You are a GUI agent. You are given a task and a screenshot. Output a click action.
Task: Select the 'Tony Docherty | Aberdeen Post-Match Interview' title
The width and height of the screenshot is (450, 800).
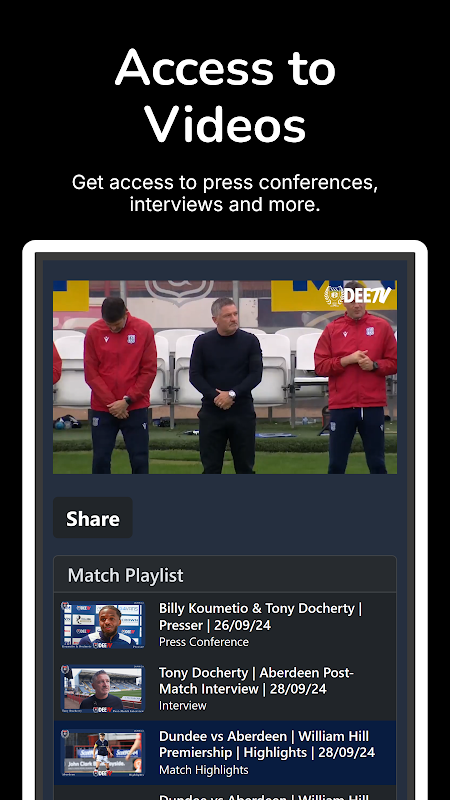[256, 681]
